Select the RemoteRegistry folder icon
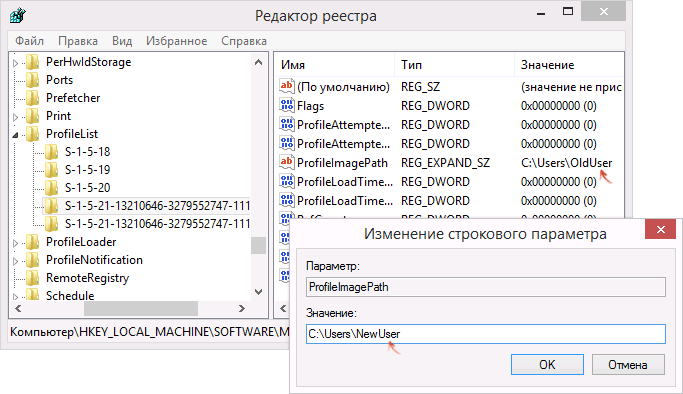 pyautogui.click(x=33, y=278)
